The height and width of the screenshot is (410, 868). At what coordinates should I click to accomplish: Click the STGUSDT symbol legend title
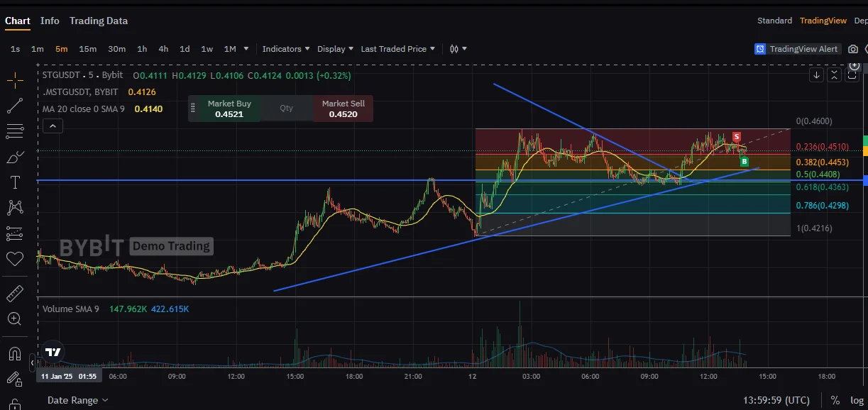[x=82, y=75]
